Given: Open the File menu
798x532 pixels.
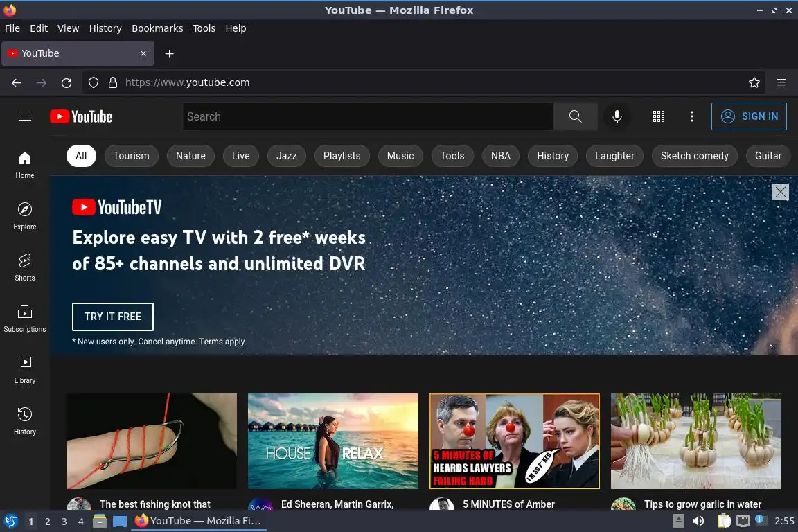Looking at the screenshot, I should (12, 28).
